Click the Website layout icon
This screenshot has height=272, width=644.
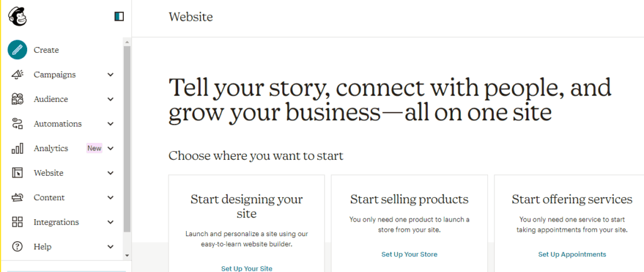click(17, 173)
